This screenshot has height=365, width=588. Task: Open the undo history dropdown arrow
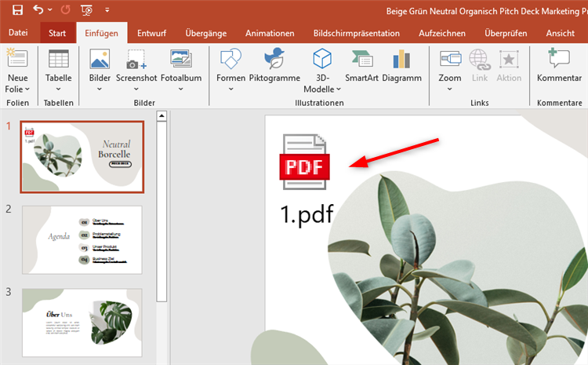click(x=50, y=9)
